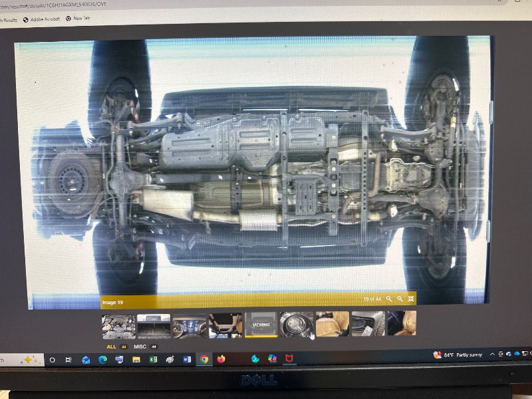This screenshot has width=532, height=399.
Task: Click the New Tab bookmark
Action: click(78, 19)
